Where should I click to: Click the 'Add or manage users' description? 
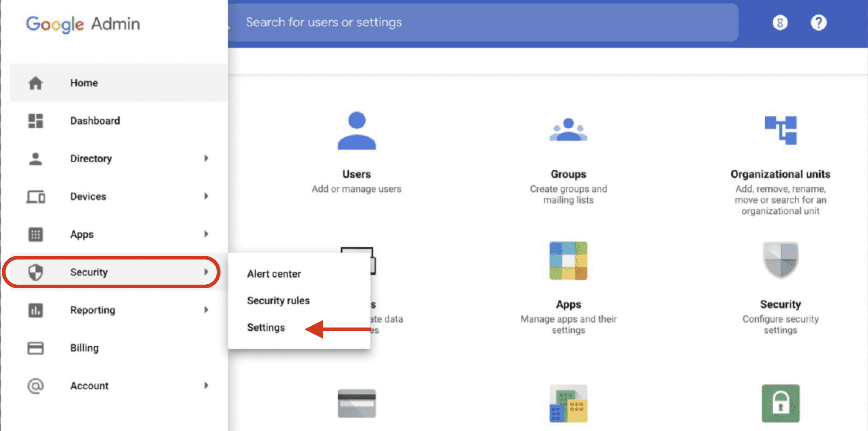pyautogui.click(x=356, y=189)
